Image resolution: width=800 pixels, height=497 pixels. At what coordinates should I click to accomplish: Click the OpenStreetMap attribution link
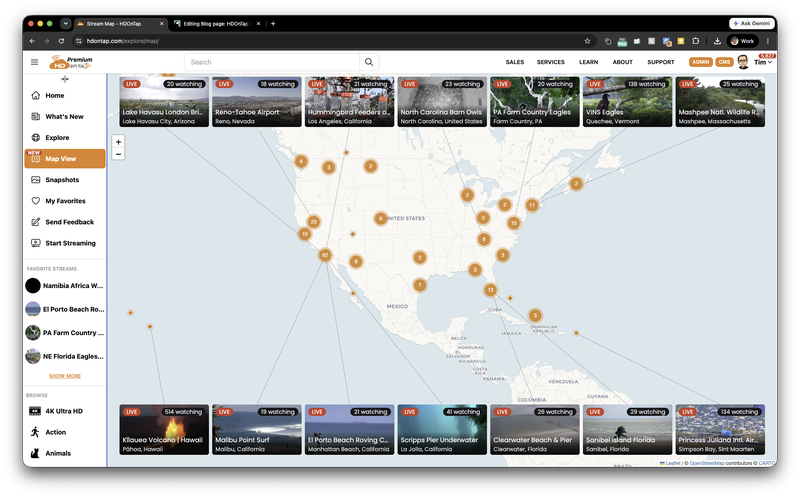click(707, 463)
